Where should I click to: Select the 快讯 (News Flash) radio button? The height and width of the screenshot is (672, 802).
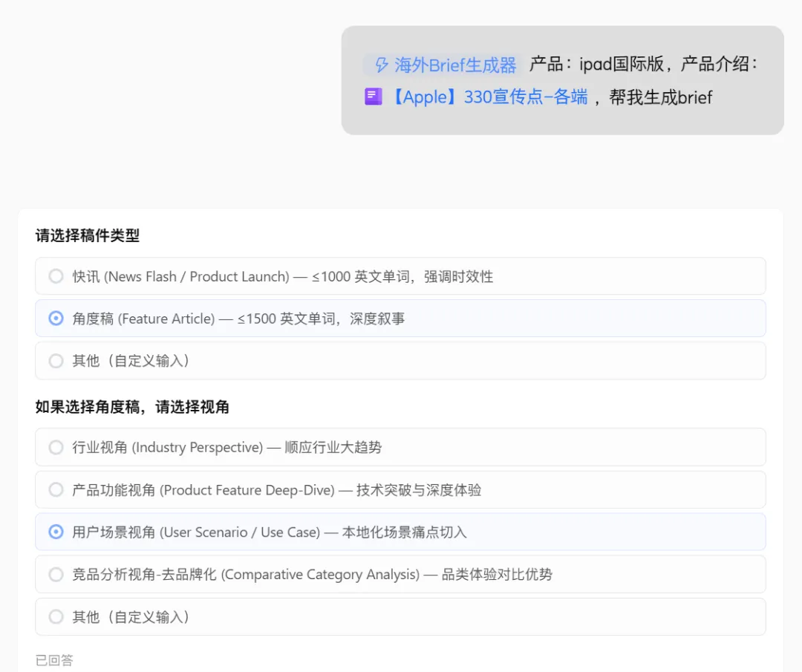56,276
